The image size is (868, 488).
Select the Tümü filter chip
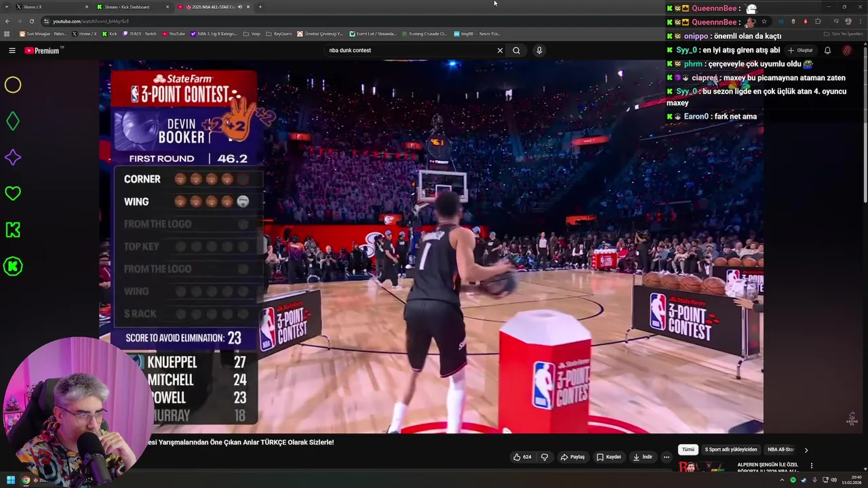pyautogui.click(x=688, y=449)
